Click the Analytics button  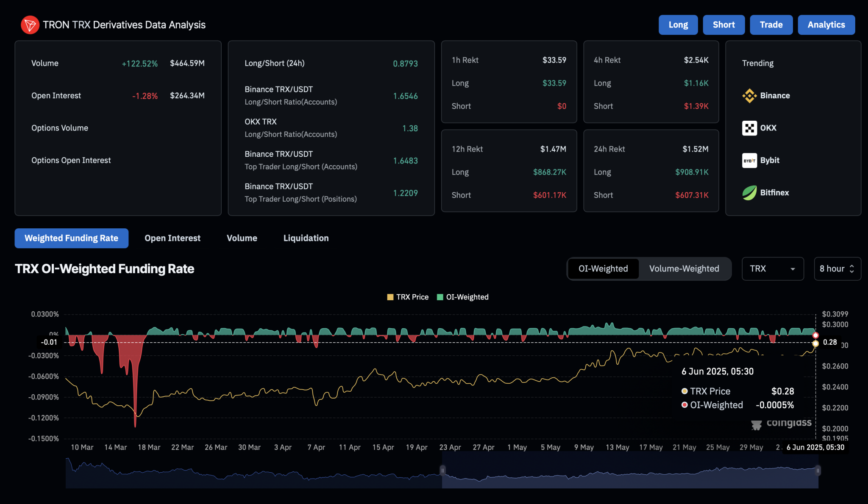pyautogui.click(x=826, y=25)
